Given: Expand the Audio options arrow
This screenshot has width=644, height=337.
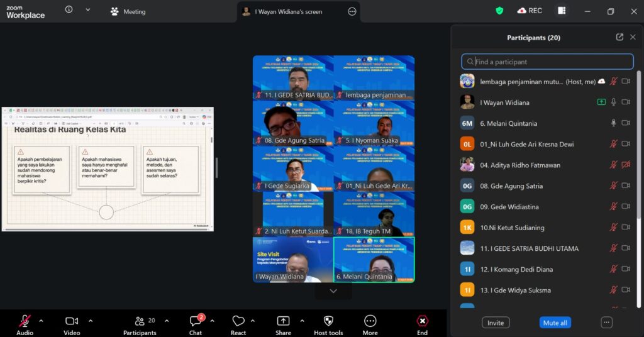Looking at the screenshot, I should coord(41,321).
